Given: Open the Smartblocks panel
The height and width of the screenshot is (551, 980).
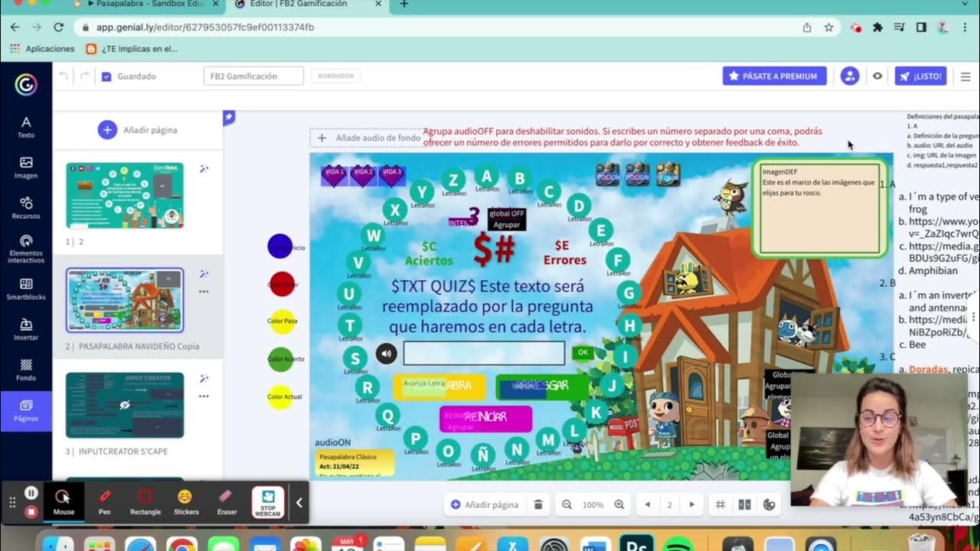Looking at the screenshot, I should pos(26,289).
